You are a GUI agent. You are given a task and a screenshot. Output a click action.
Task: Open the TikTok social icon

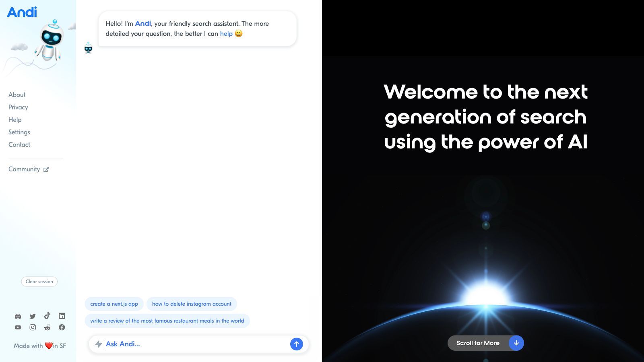47,315
